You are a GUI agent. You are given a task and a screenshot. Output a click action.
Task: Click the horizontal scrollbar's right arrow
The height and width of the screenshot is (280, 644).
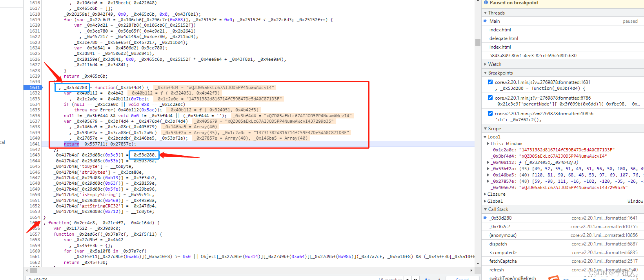pyautogui.click(x=471, y=270)
